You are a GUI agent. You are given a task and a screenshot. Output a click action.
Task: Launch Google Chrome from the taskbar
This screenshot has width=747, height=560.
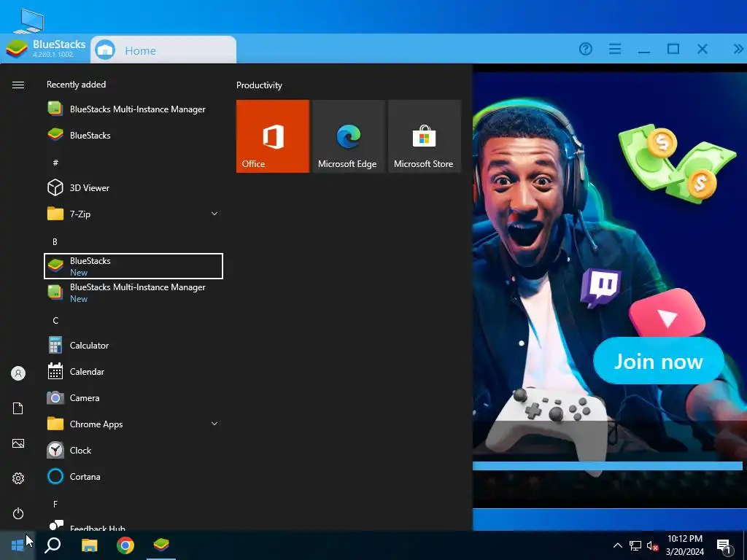pos(125,545)
